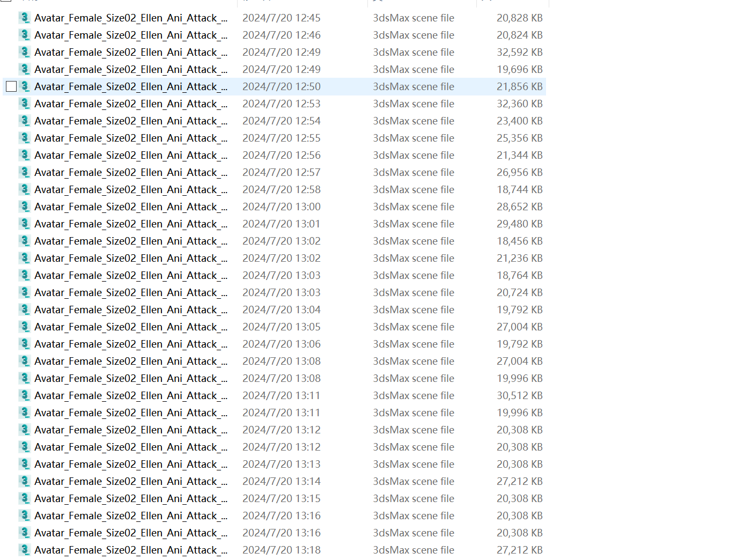This screenshot has height=560, width=737.
Task: Select the file icon for the 32,592 KB scene
Action: coord(25,52)
